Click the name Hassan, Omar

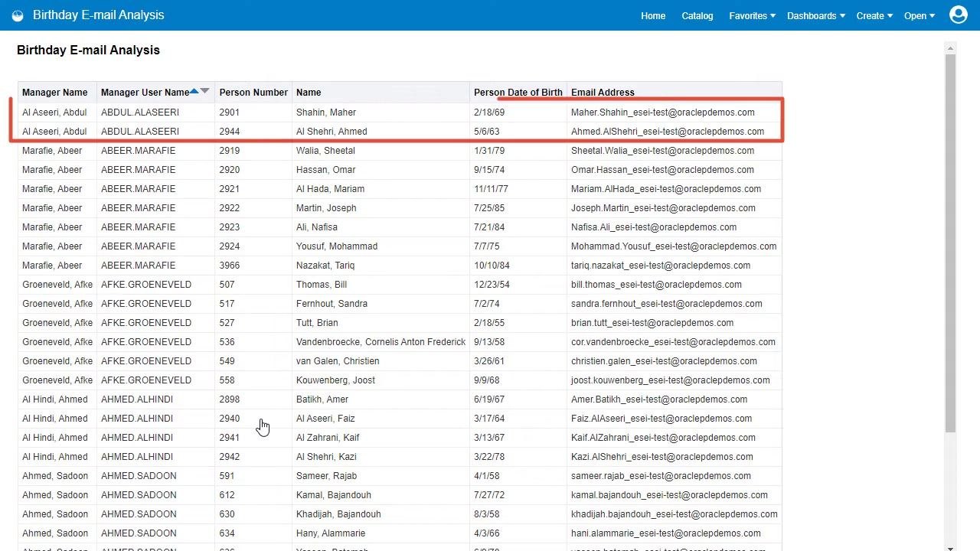[326, 170]
